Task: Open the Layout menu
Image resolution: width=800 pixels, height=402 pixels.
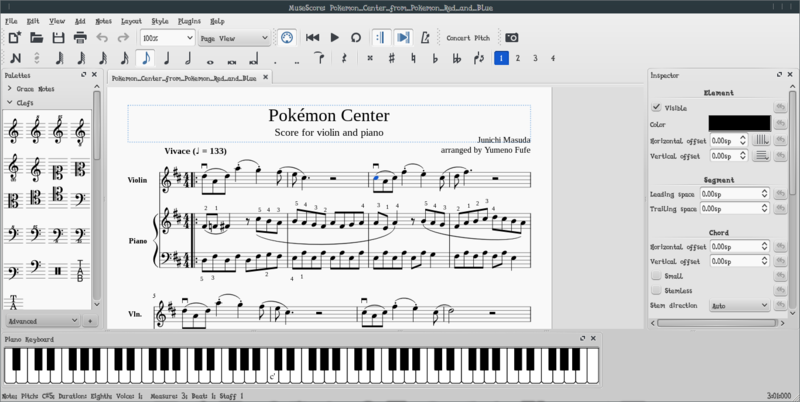Action: tap(131, 21)
